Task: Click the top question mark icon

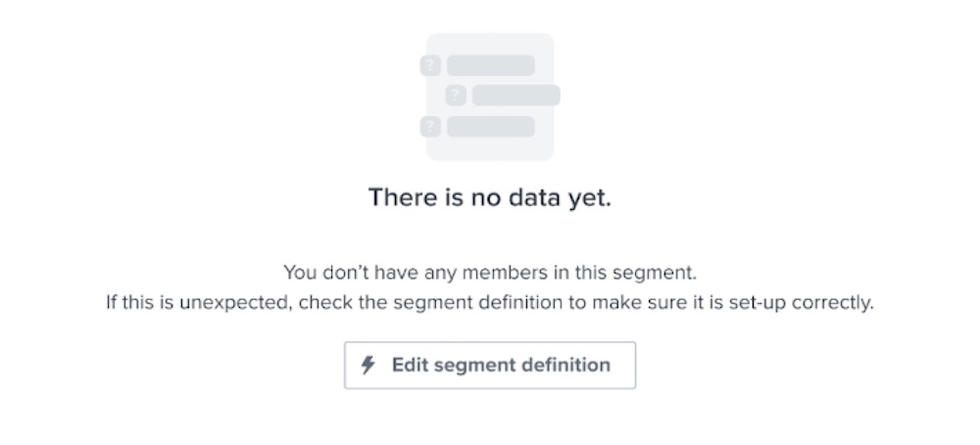Action: [x=431, y=66]
